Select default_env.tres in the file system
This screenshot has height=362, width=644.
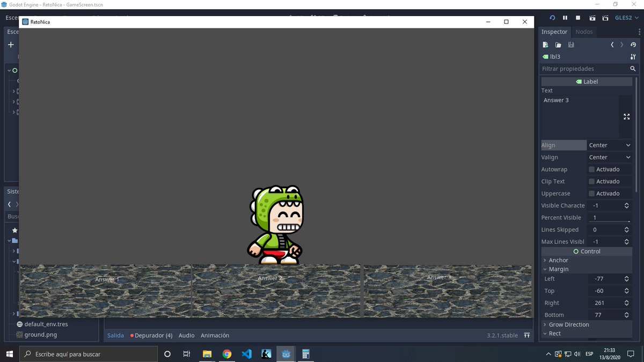tap(46, 324)
